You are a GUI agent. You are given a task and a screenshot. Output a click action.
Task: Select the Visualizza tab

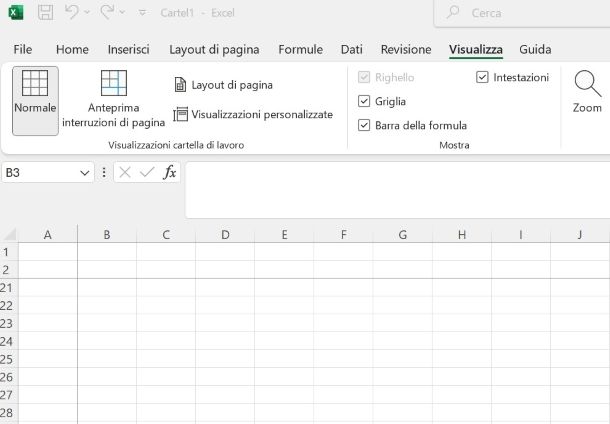(x=476, y=49)
